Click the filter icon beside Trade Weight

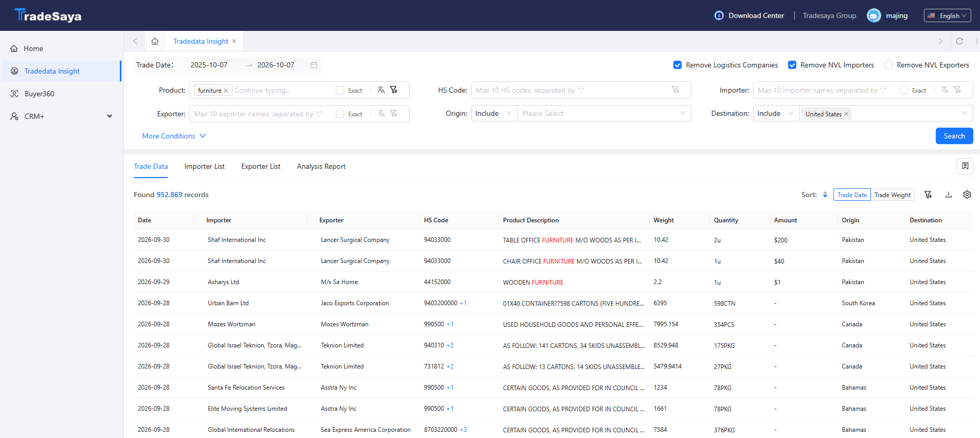click(928, 195)
